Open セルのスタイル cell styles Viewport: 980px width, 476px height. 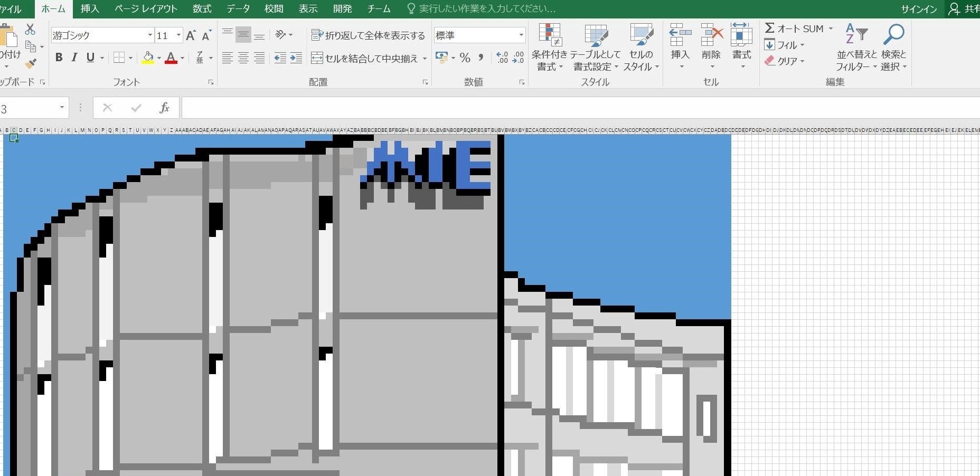click(641, 47)
